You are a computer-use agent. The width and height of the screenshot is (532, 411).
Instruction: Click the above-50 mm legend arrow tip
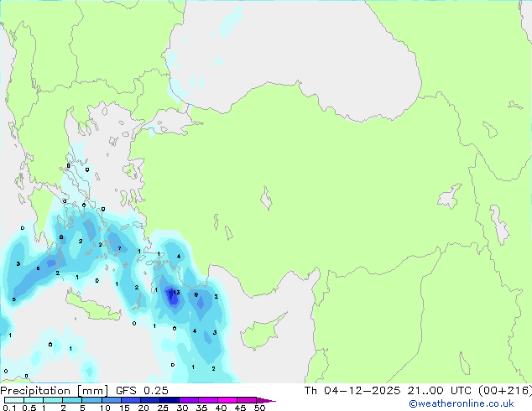coord(266,400)
